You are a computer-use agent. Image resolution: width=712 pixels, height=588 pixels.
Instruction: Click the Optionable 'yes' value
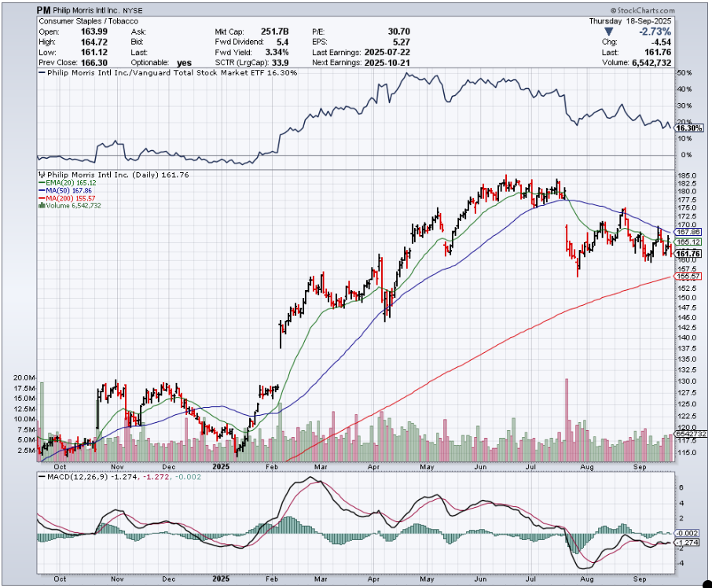pos(184,63)
